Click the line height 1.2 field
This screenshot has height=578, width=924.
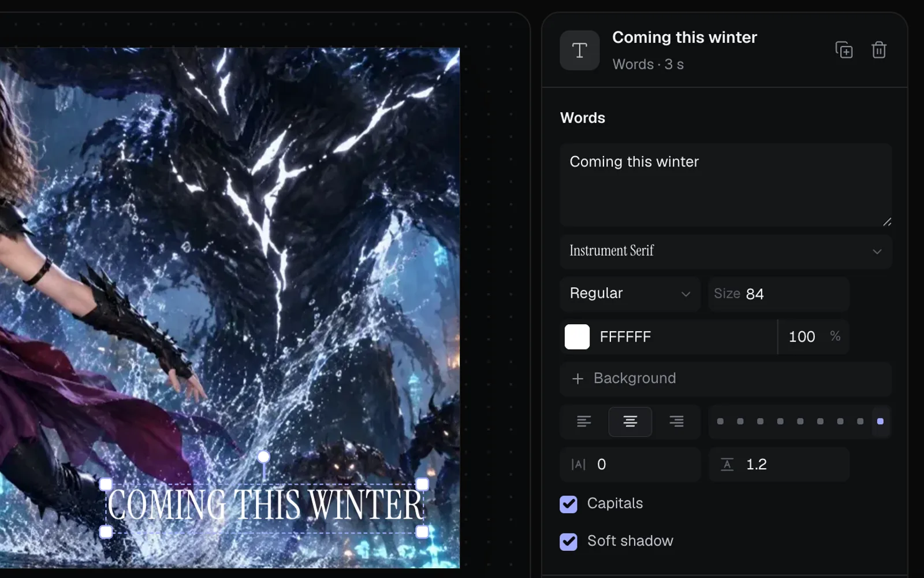(779, 464)
